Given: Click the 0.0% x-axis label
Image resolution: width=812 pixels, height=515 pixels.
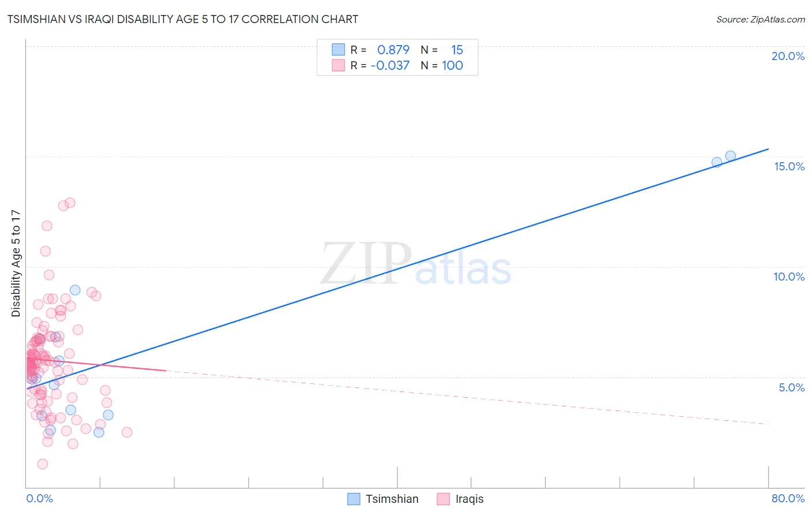Looking at the screenshot, I should 39,498.
